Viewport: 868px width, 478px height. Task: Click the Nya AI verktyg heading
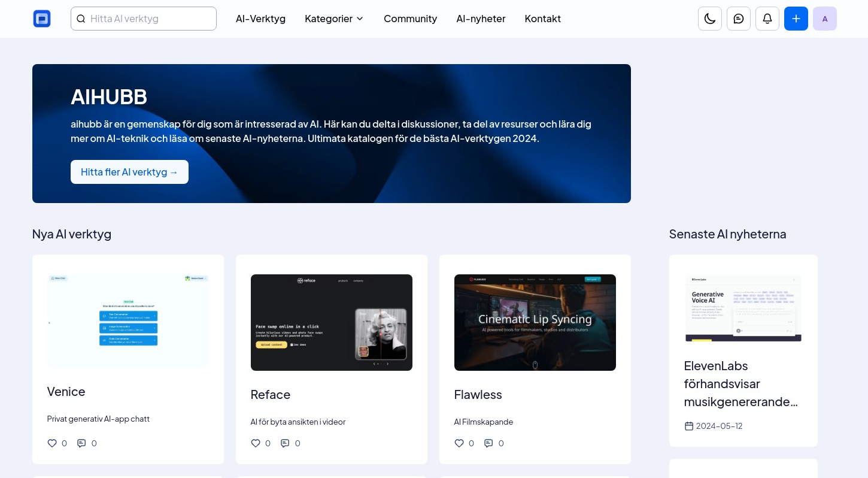click(72, 234)
